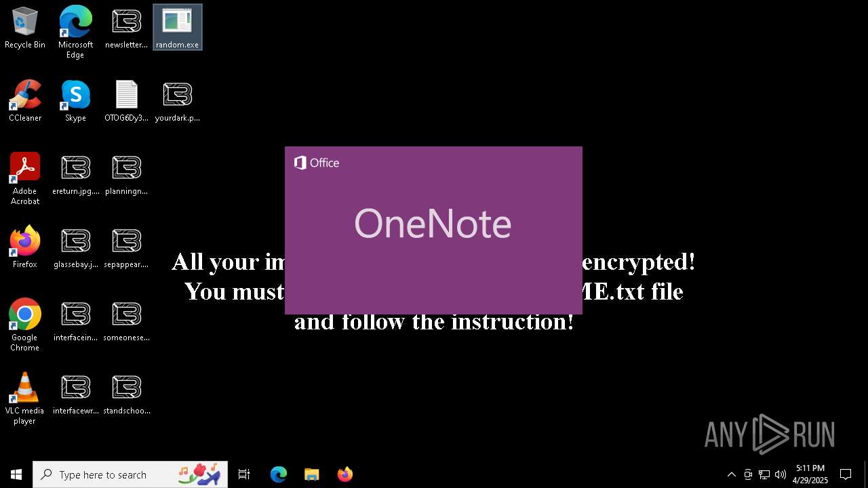The height and width of the screenshot is (488, 868).
Task: Select the interfacein... encrypted file
Action: click(x=75, y=320)
